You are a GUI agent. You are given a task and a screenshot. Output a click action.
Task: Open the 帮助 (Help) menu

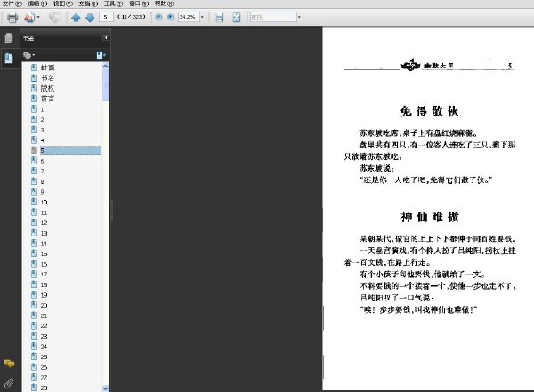tap(164, 4)
